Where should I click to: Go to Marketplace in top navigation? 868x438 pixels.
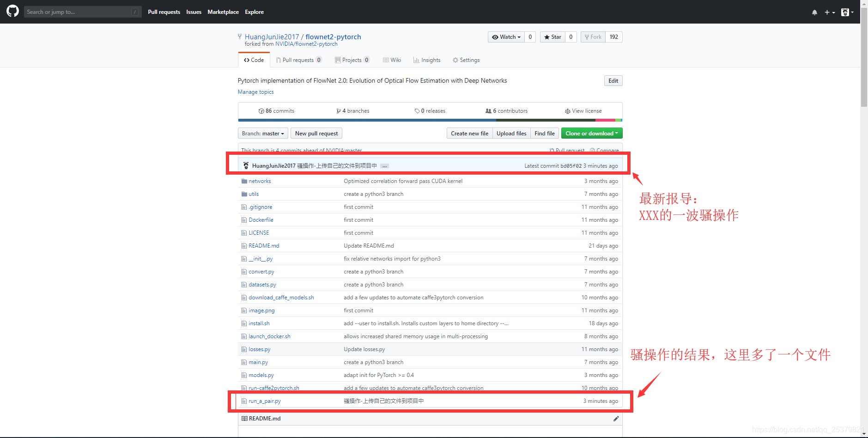point(223,12)
